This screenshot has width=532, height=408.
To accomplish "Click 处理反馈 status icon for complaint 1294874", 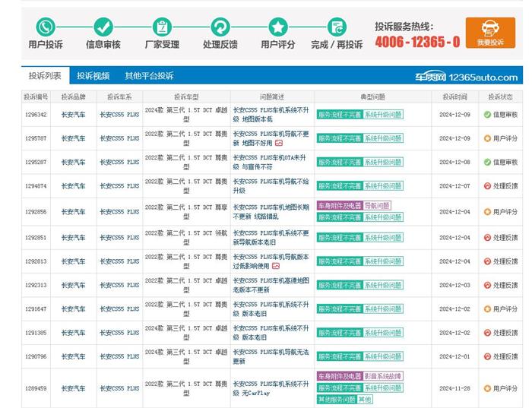I will click(487, 186).
